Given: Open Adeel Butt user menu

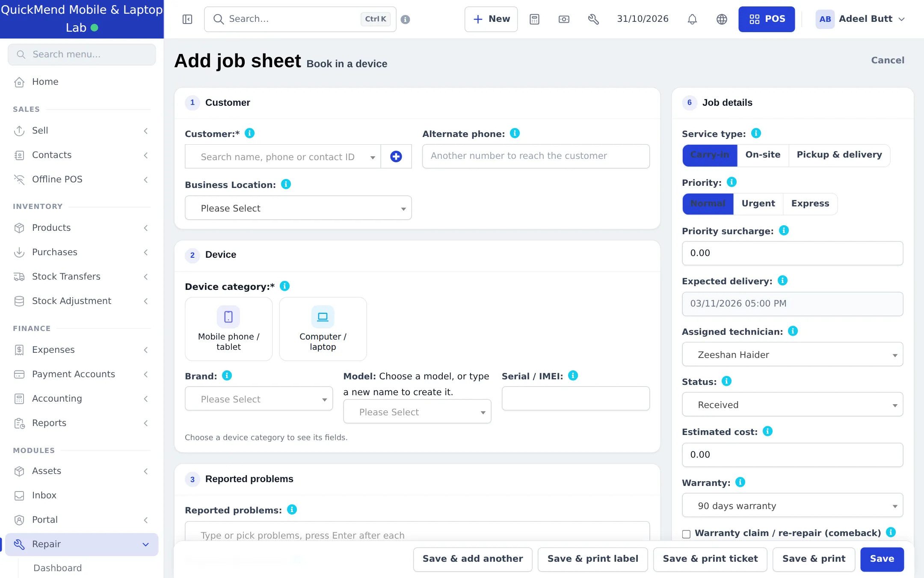Looking at the screenshot, I should click(860, 19).
